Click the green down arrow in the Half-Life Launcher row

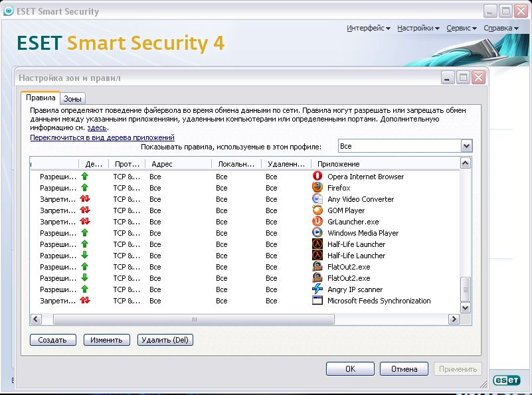84,255
